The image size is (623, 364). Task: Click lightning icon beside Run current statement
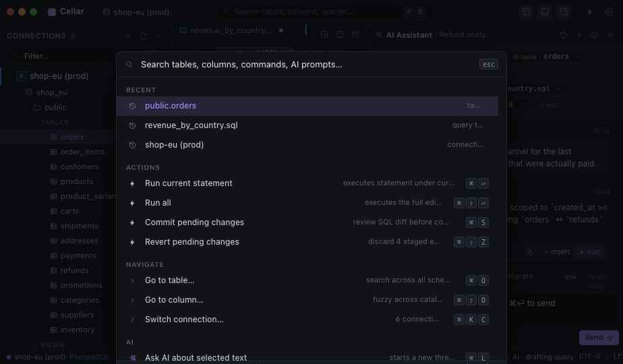[132, 183]
